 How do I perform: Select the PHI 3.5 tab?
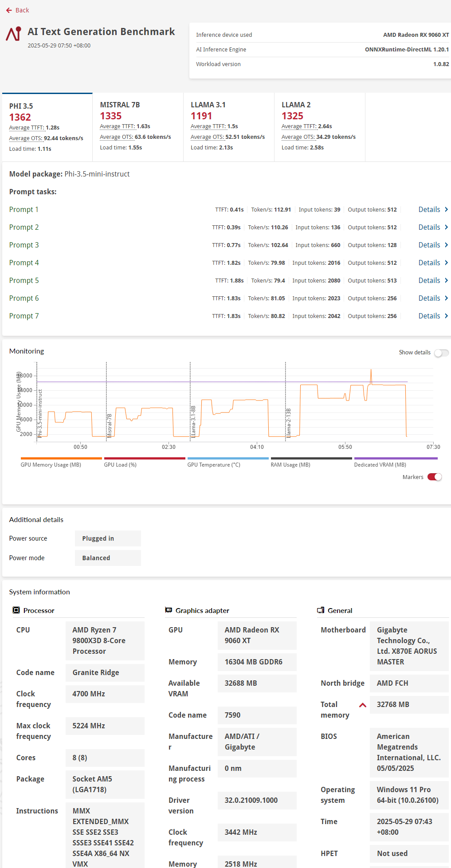47,127
